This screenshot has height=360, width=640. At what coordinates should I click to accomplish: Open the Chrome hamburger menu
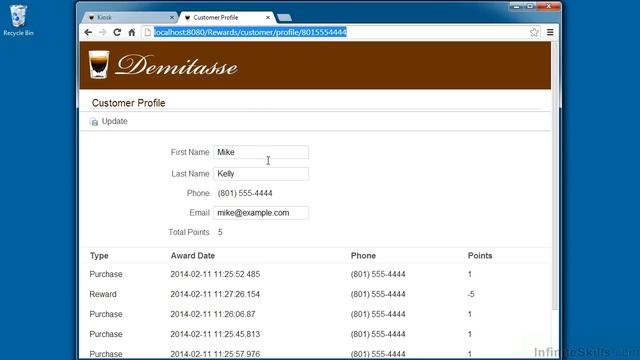[550, 32]
